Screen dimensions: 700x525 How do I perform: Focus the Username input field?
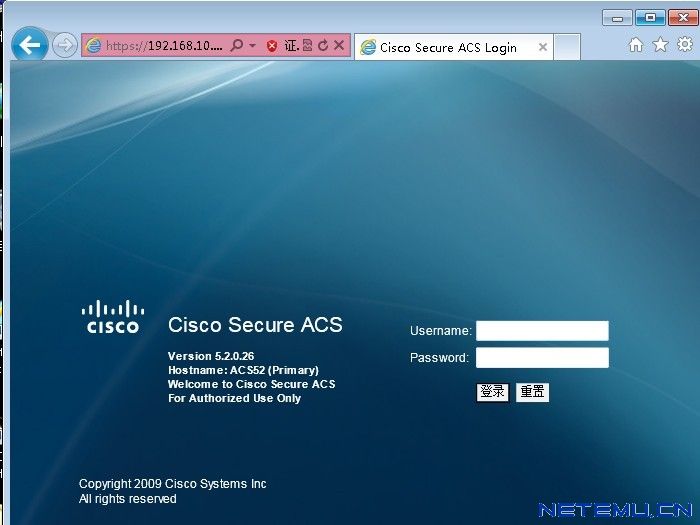tap(542, 331)
